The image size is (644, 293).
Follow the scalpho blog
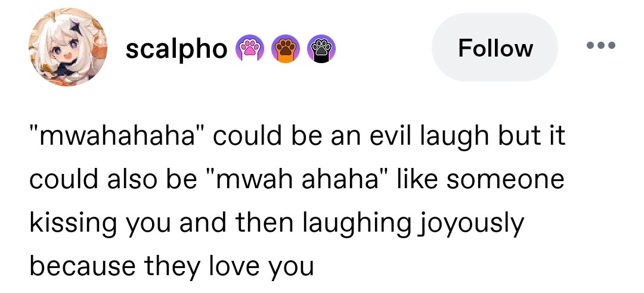tap(495, 48)
